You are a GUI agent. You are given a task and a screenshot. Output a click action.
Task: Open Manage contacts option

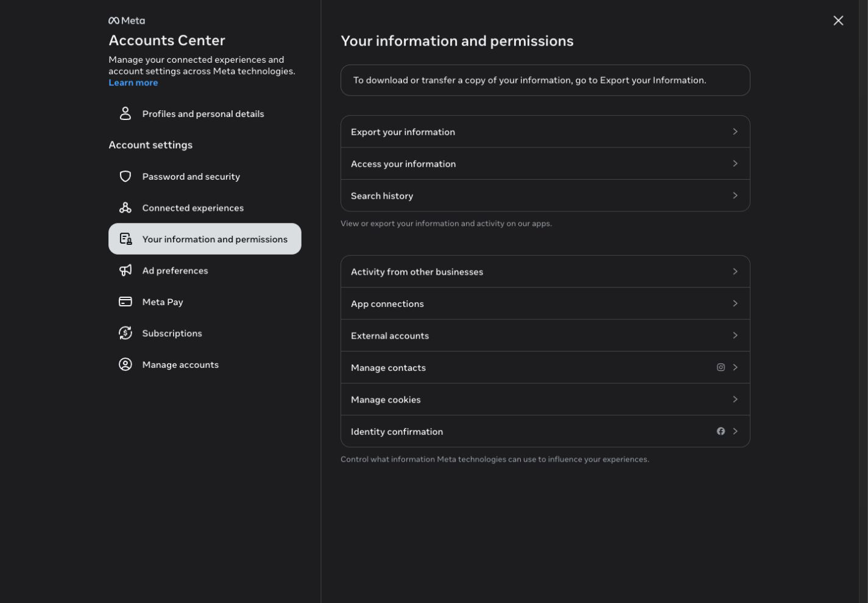click(545, 367)
